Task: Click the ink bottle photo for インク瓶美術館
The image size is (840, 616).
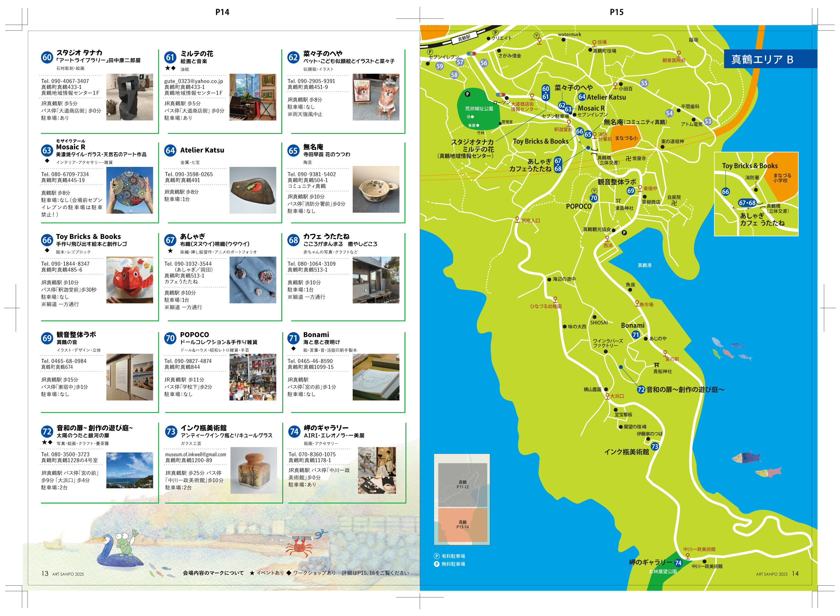Action: tap(253, 470)
